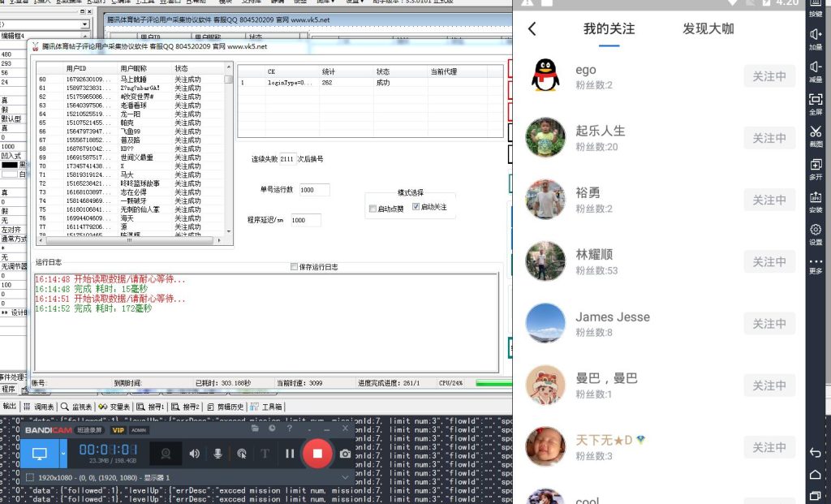Take a screenshot with Bandicam camera icon
Viewport: 831px width, 504px height.
345,454
